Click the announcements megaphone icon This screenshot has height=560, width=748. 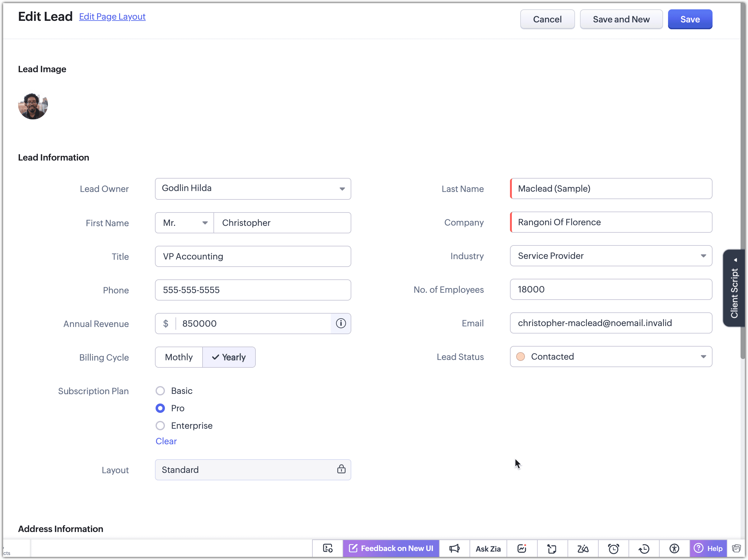(x=454, y=548)
